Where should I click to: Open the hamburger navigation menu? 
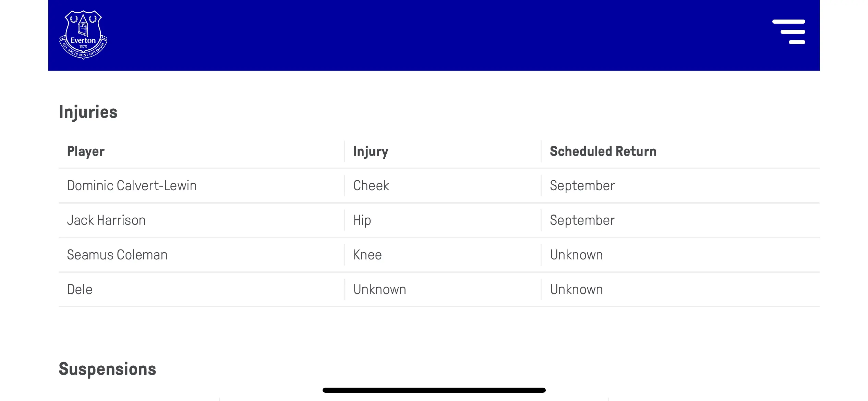[788, 32]
